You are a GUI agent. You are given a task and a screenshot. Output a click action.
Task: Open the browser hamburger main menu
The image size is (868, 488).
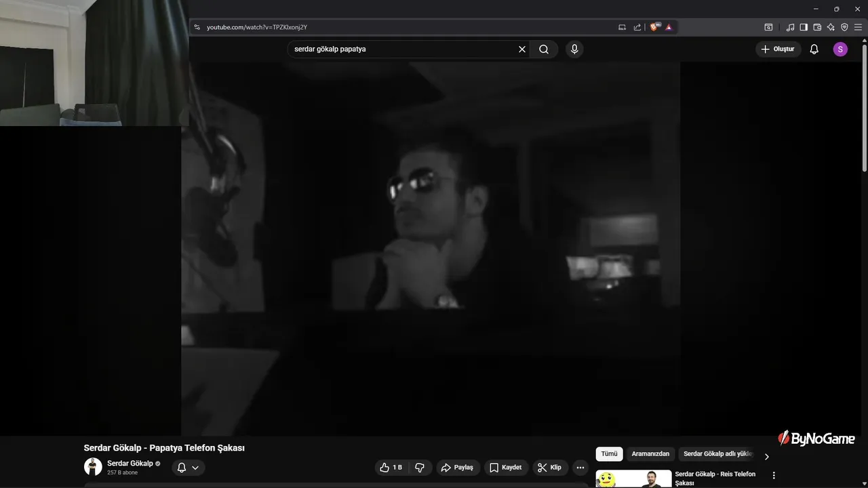858,27
